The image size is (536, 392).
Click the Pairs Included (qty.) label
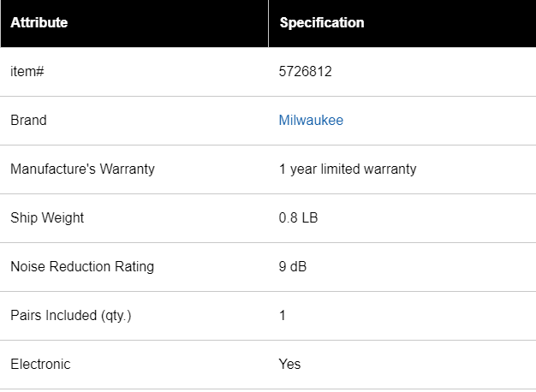[71, 316]
